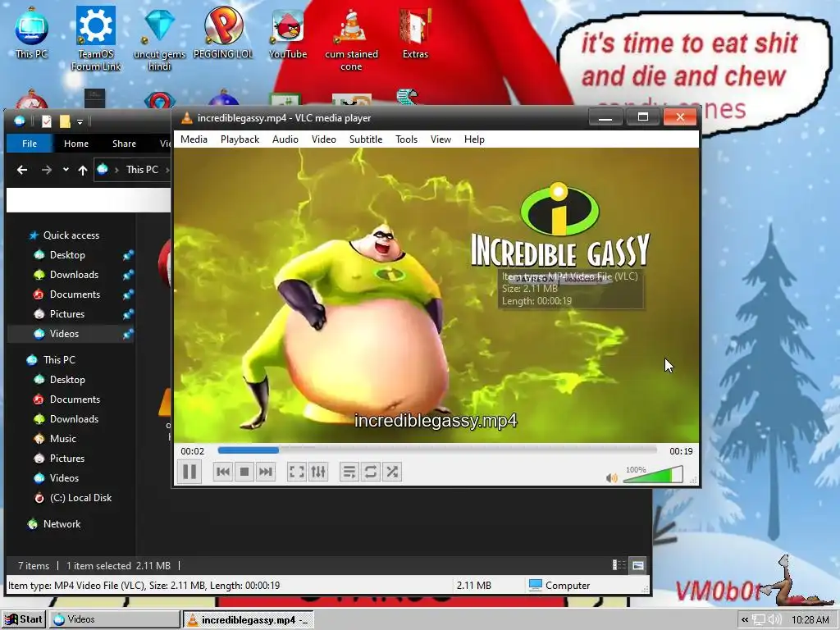Open the Tools menu in VLC
840x630 pixels.
click(407, 139)
